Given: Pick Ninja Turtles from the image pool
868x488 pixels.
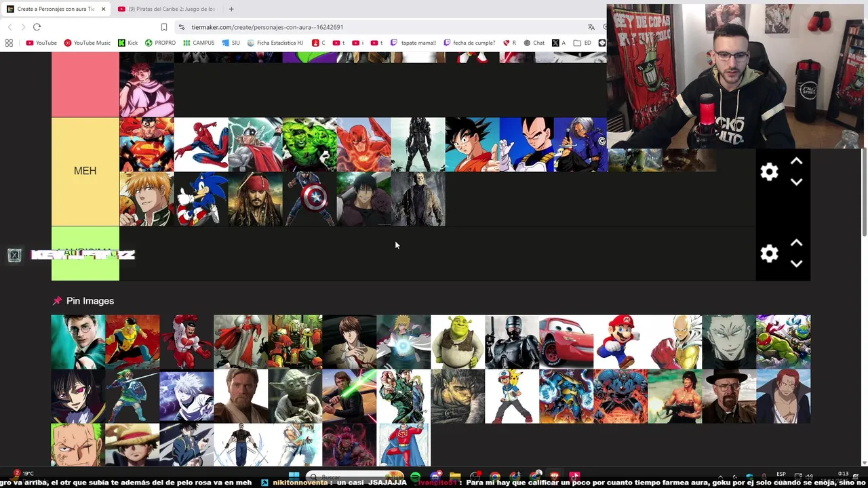Looking at the screenshot, I should point(783,342).
